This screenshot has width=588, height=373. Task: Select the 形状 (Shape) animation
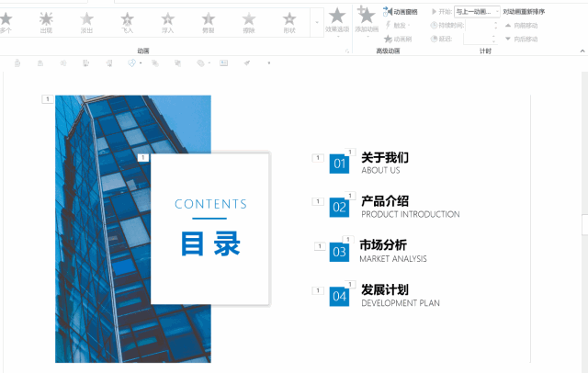coord(289,22)
